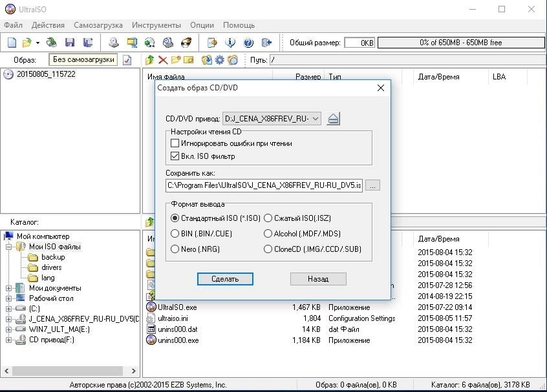Select UltraISO.exe in file list
Screen dimensions: 547x392
[177, 307]
